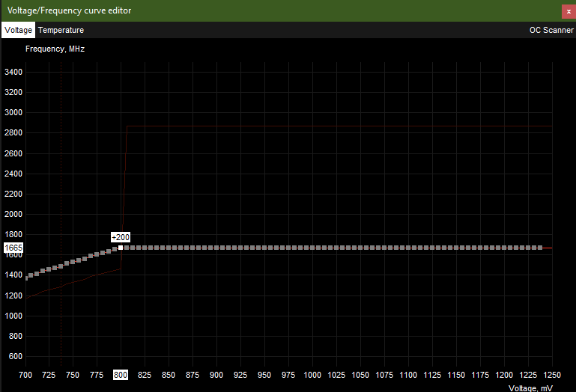
Task: Click the 3400 frequency axis label
Action: 13,72
